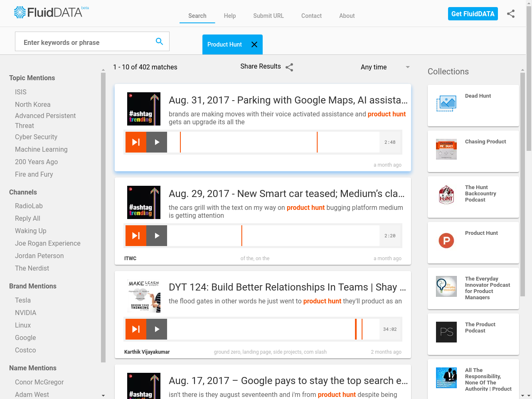Image resolution: width=532 pixels, height=399 pixels.
Task: Play the DYT 124 episode
Action: 157,329
